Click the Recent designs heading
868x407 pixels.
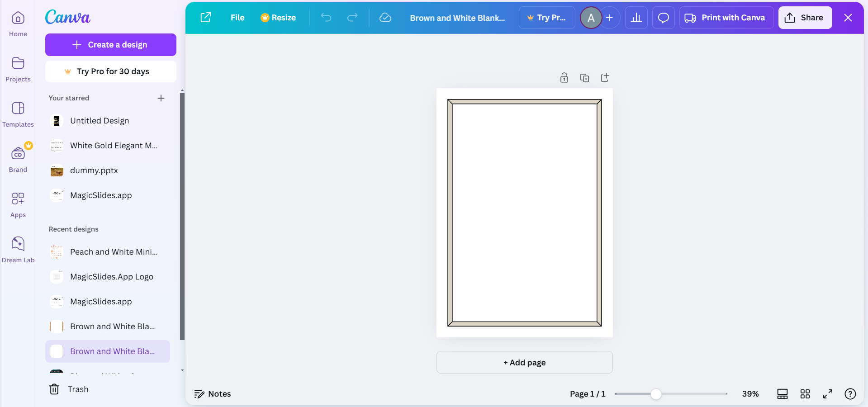[74, 229]
